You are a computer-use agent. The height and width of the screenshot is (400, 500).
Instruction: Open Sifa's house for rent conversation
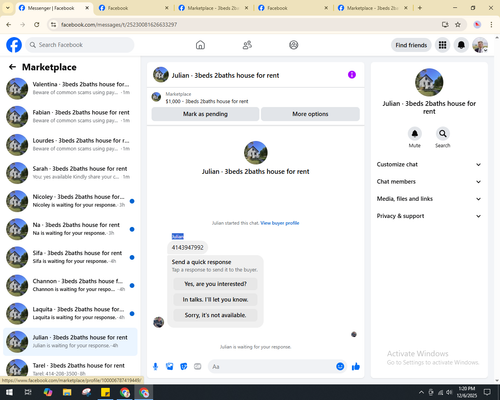[70, 257]
